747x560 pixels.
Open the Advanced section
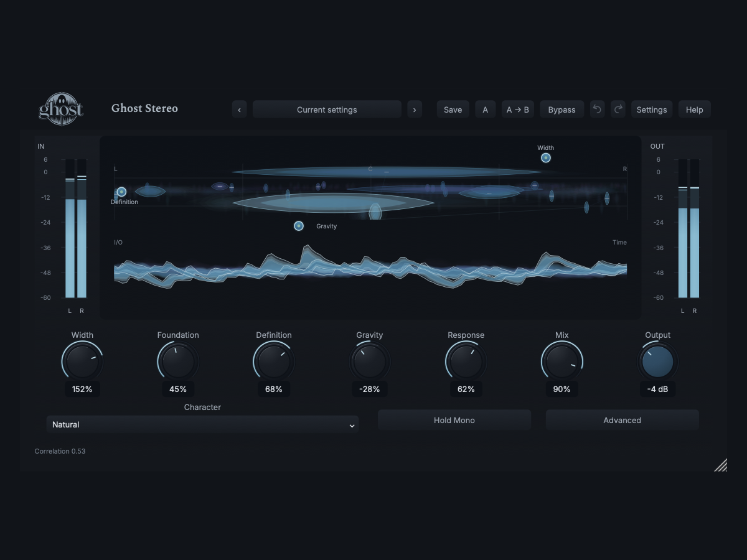[622, 420]
